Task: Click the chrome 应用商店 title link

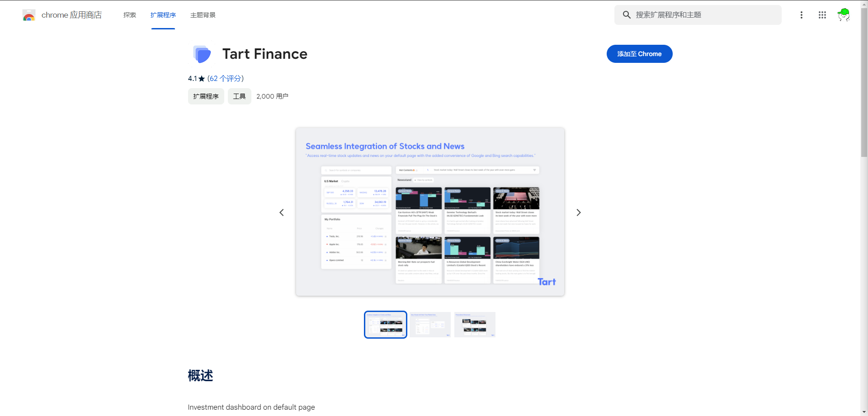Action: point(71,15)
